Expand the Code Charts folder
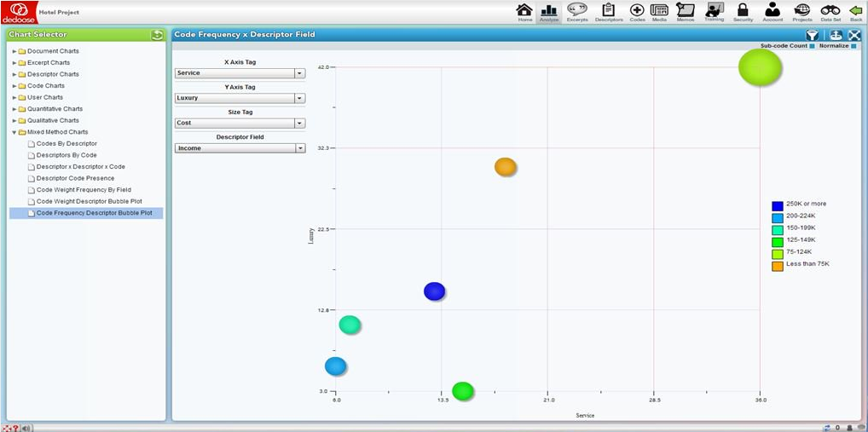This screenshot has width=868, height=432. [15, 86]
